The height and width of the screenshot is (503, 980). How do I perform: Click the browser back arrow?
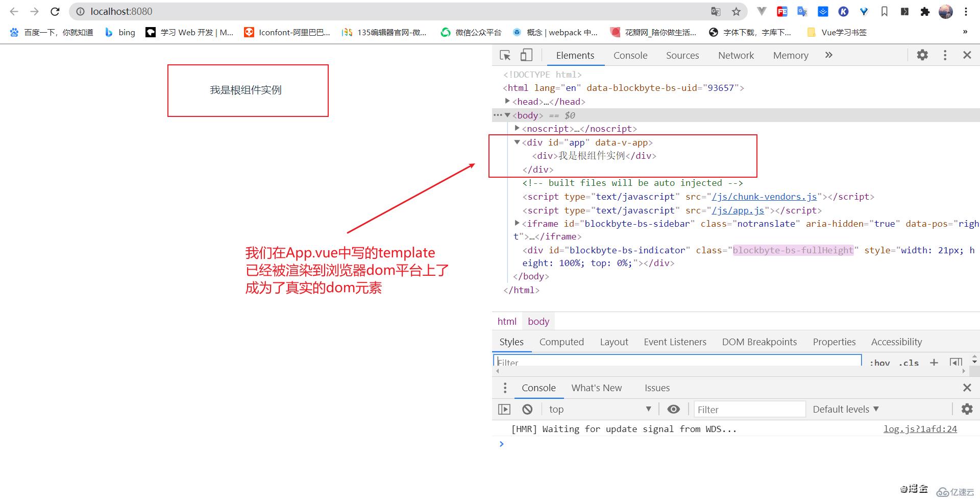(x=14, y=11)
